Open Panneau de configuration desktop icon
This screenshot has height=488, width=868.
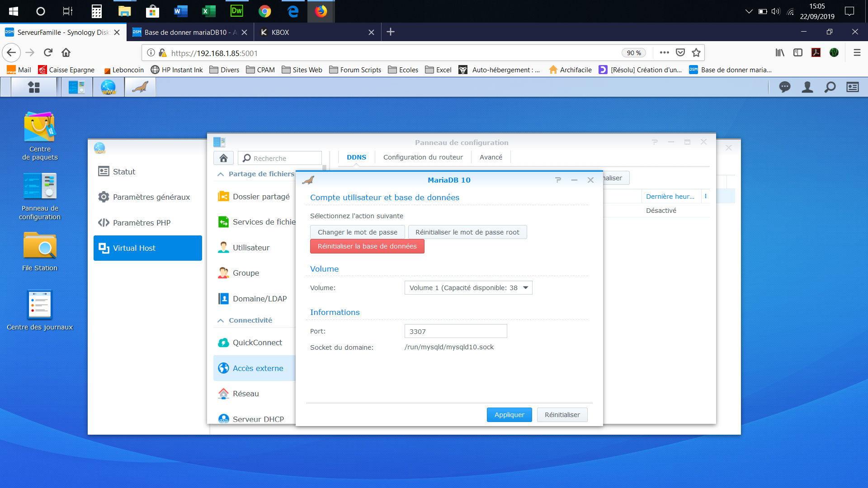tap(40, 196)
